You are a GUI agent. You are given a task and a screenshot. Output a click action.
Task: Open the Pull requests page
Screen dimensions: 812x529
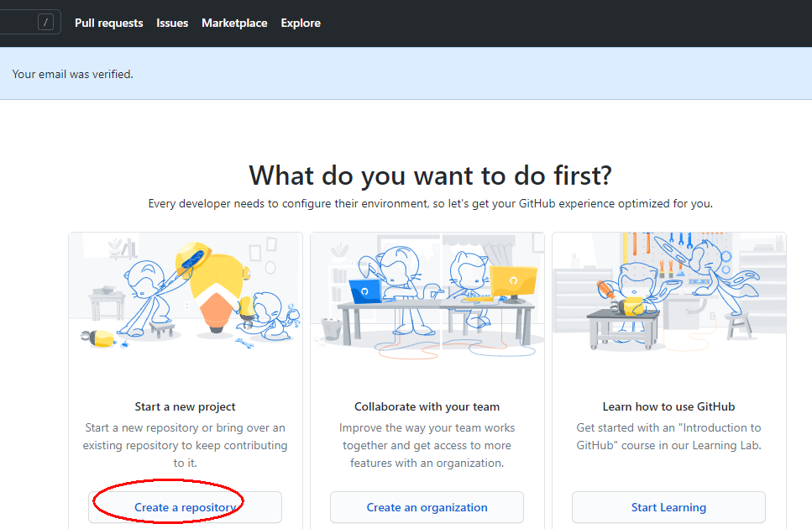coord(109,24)
